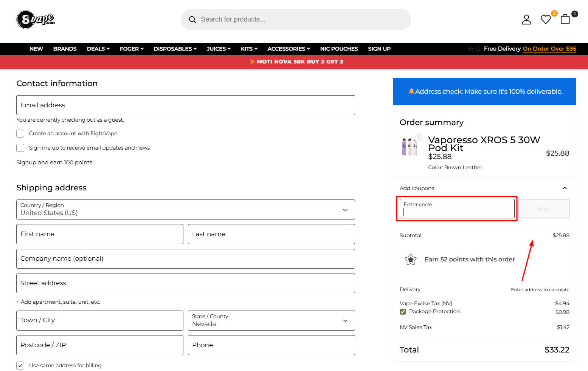Click the checking out as a guest text

pos(70,120)
